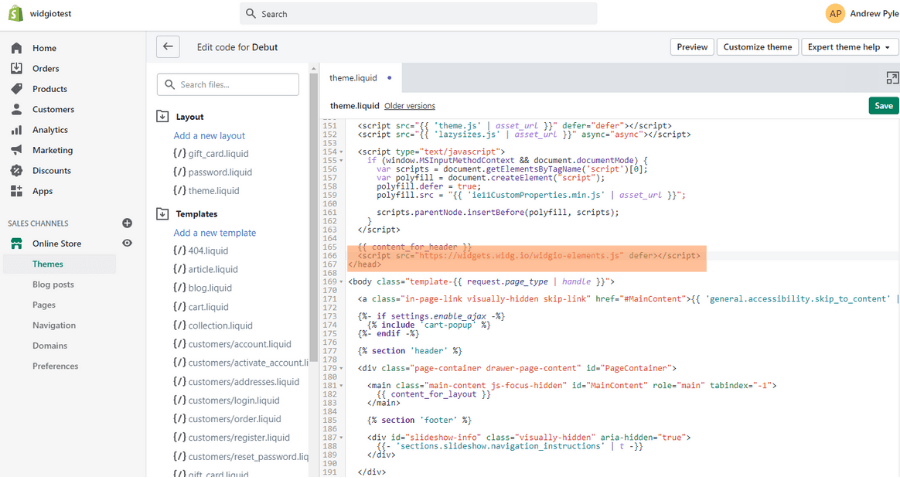View online store via eye icon

coord(127,243)
